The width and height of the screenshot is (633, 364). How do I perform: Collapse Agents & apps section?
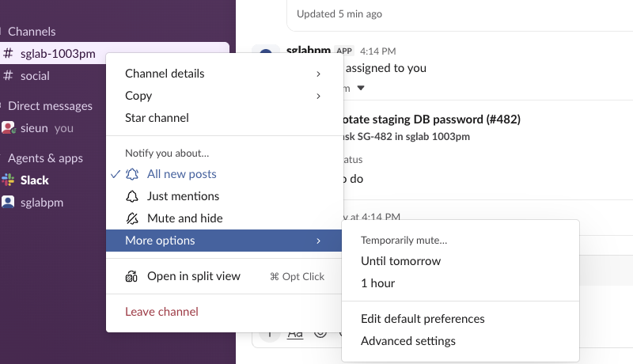(45, 158)
